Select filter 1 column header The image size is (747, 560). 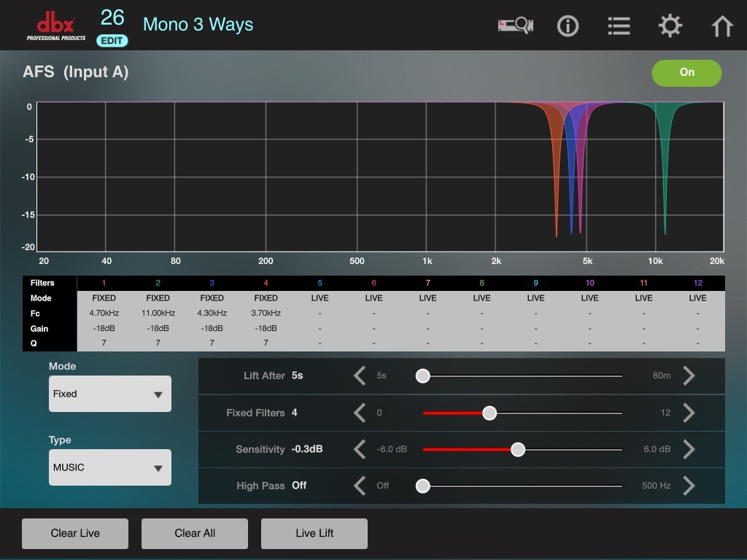[x=104, y=283]
